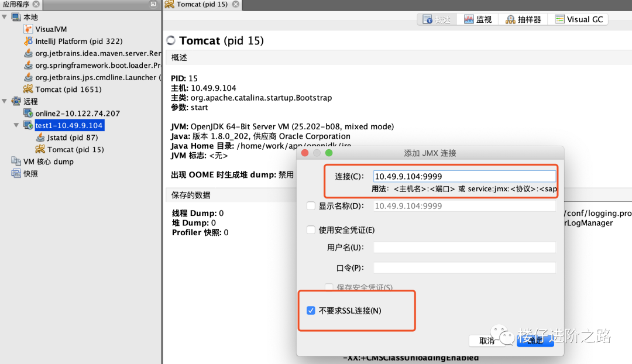Click the 确定 confirm button
This screenshot has height=364, width=632.
(x=535, y=341)
